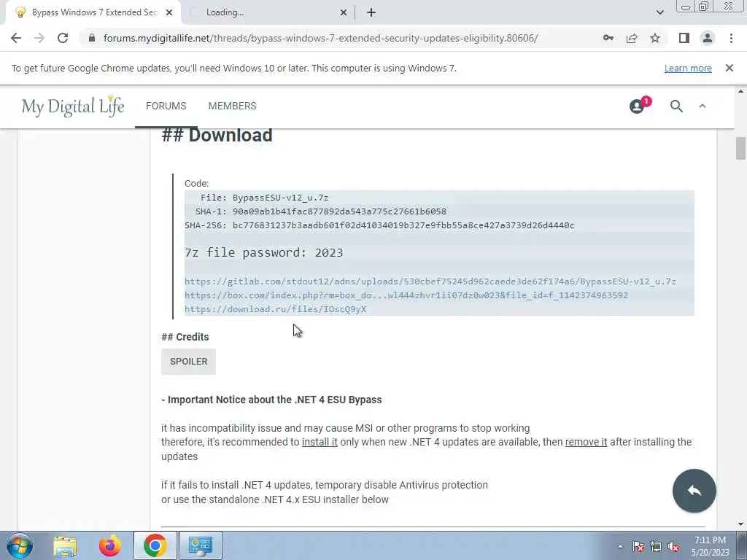Image resolution: width=747 pixels, height=560 pixels.
Task: Open the forum search magnifier
Action: [676, 106]
